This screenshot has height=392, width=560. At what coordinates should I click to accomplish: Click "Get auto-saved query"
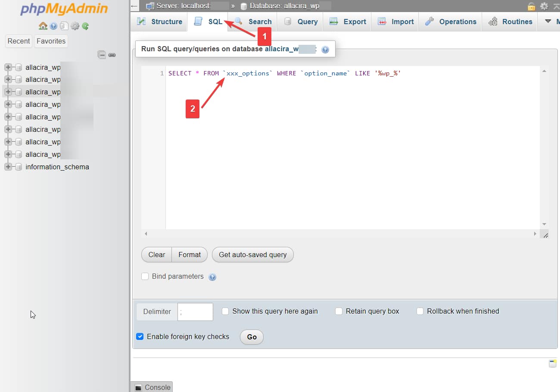pyautogui.click(x=252, y=255)
